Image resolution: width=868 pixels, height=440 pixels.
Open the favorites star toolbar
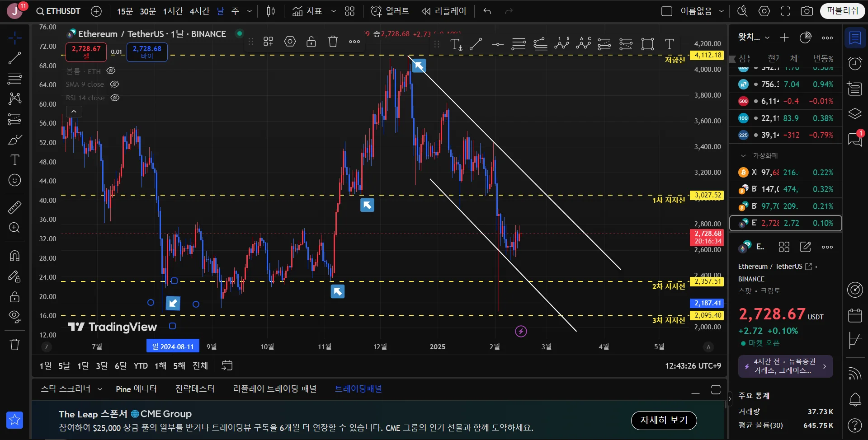coord(15,420)
